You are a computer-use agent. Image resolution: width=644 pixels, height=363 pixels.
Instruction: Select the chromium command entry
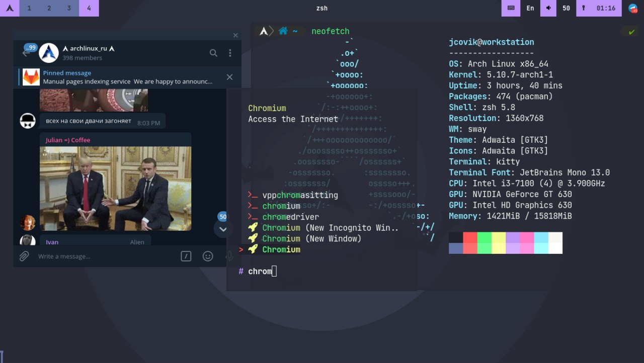point(274,206)
